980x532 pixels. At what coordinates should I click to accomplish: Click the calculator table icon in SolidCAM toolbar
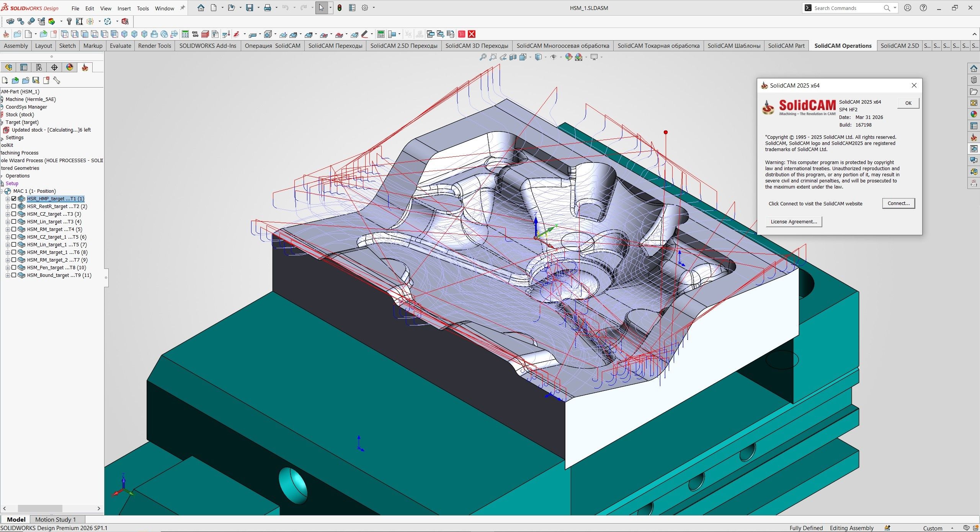[x=185, y=34]
